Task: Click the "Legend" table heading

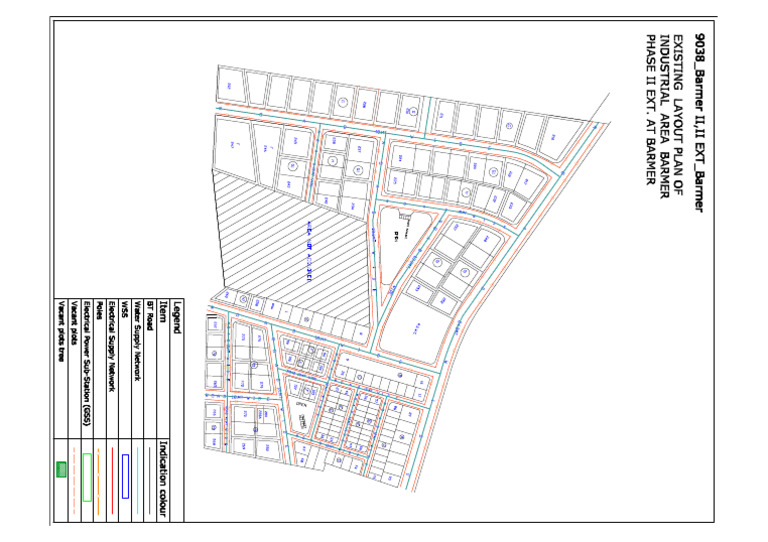Action: click(177, 317)
